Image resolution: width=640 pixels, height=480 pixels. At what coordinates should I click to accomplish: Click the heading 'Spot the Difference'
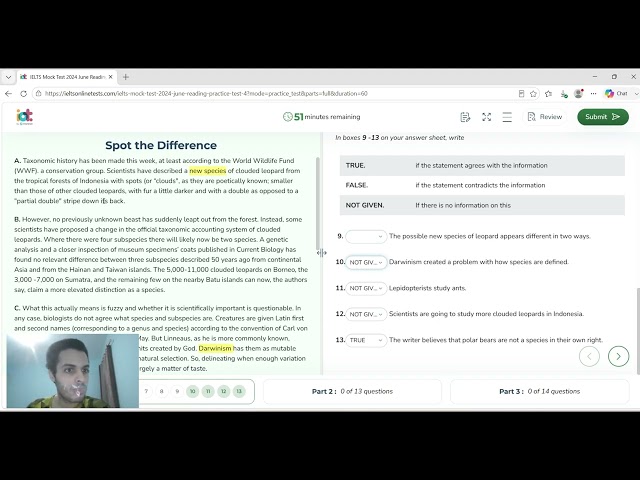pyautogui.click(x=161, y=145)
